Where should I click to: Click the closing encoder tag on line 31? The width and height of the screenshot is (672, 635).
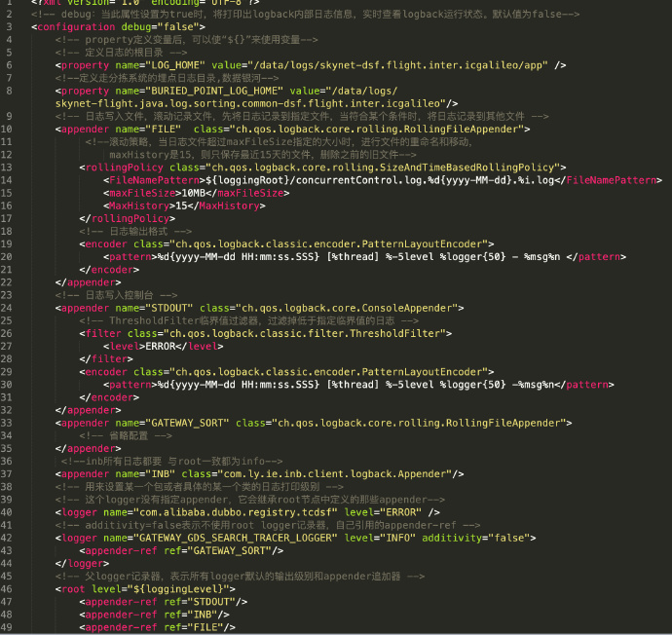click(109, 397)
